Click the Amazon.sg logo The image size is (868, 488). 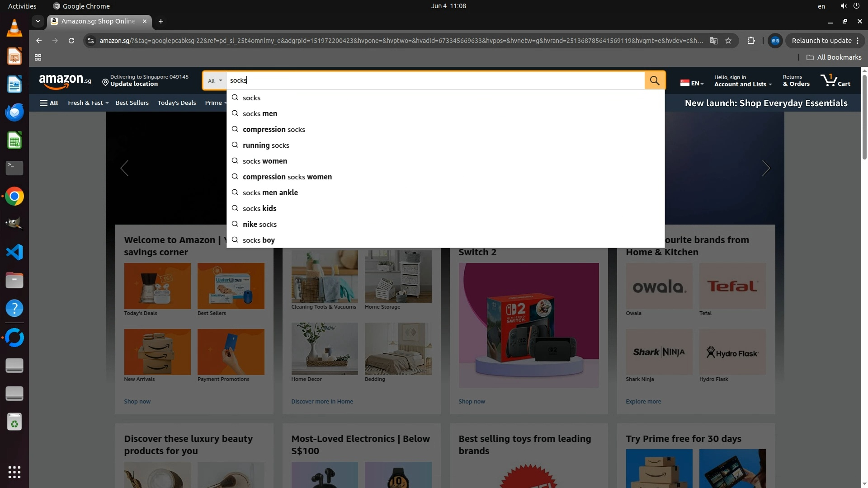click(65, 81)
